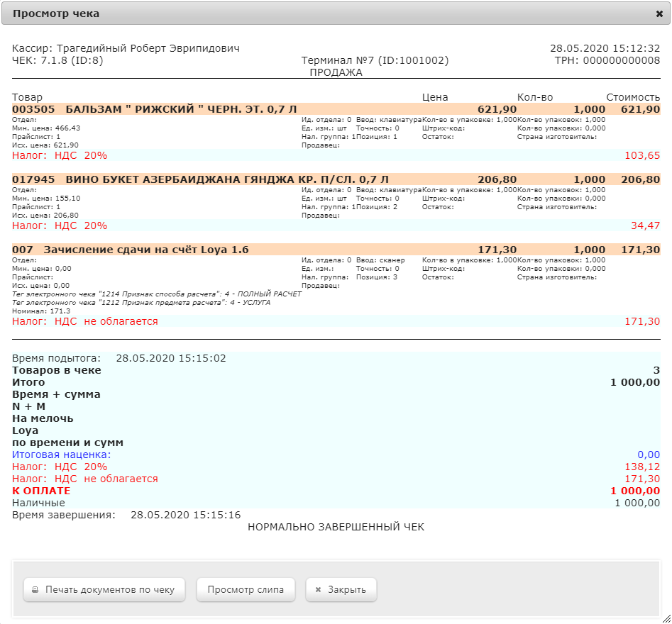
Task: Click tax amount 103,65
Action: [x=642, y=155]
